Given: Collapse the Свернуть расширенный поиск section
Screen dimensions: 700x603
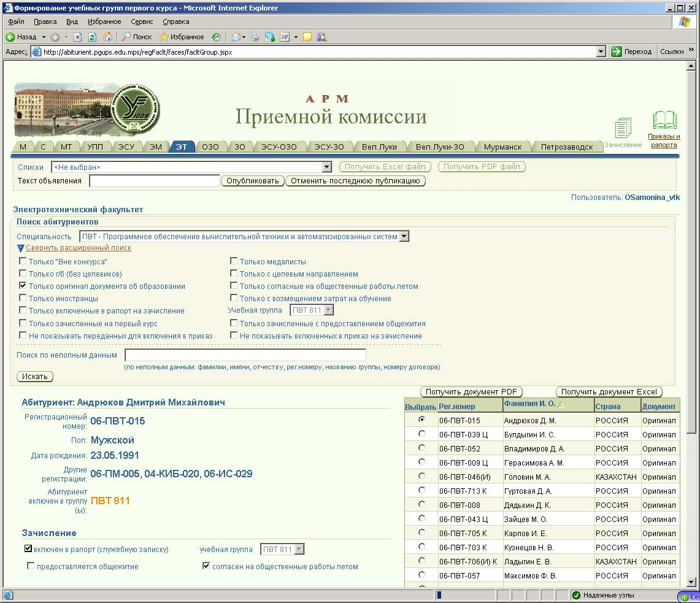Looking at the screenshot, I should [78, 248].
